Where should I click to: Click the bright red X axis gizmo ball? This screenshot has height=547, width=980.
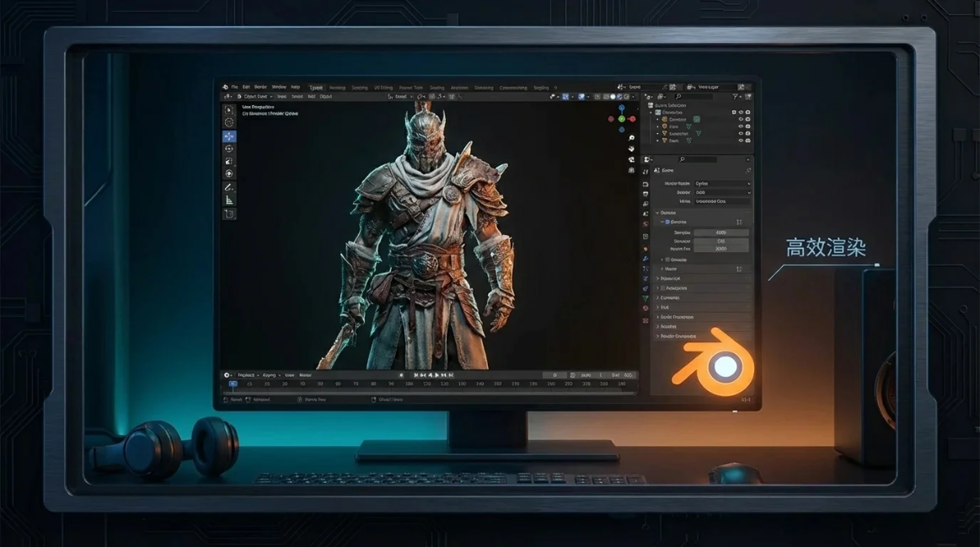click(633, 119)
